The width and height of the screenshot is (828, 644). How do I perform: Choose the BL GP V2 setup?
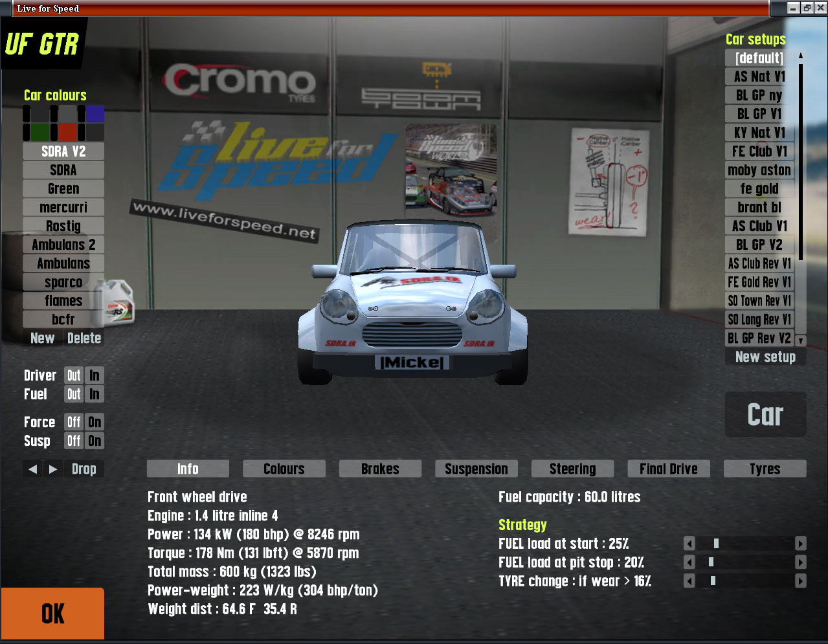click(759, 245)
